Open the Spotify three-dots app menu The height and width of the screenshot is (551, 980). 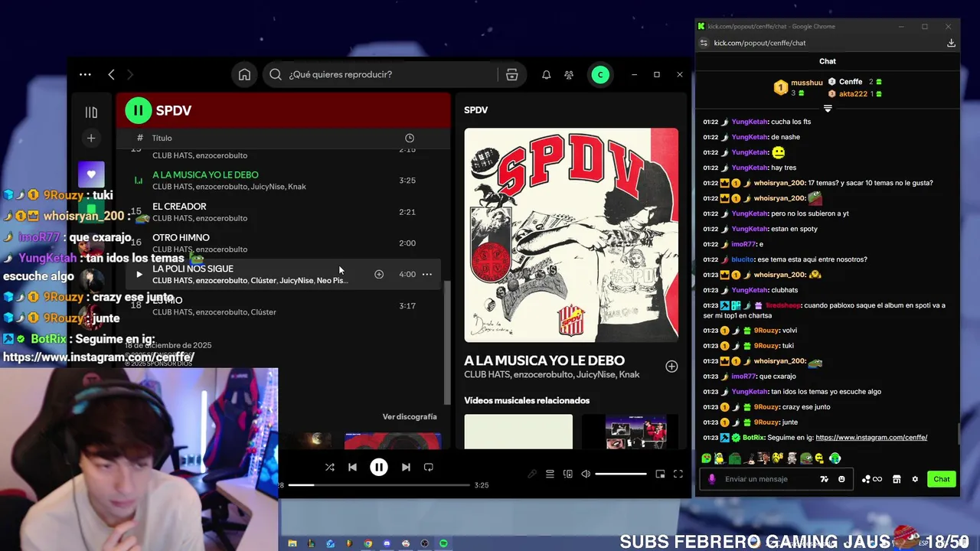pyautogui.click(x=85, y=74)
